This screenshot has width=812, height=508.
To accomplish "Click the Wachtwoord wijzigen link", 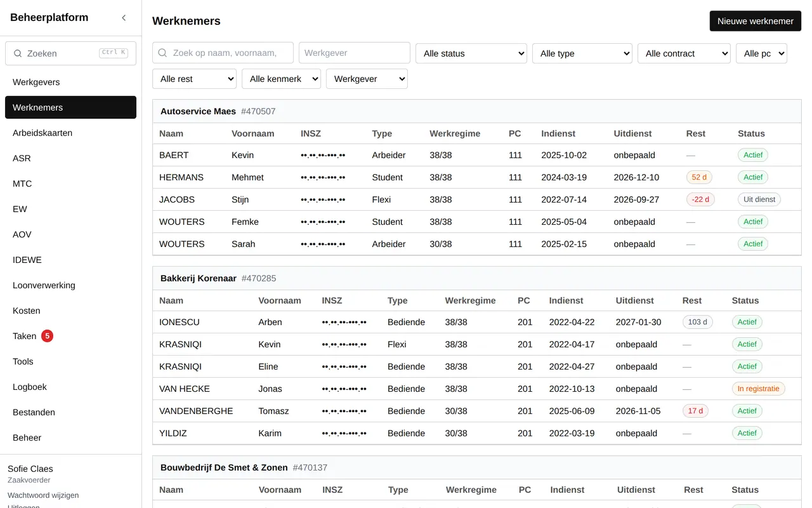I will click(x=43, y=495).
